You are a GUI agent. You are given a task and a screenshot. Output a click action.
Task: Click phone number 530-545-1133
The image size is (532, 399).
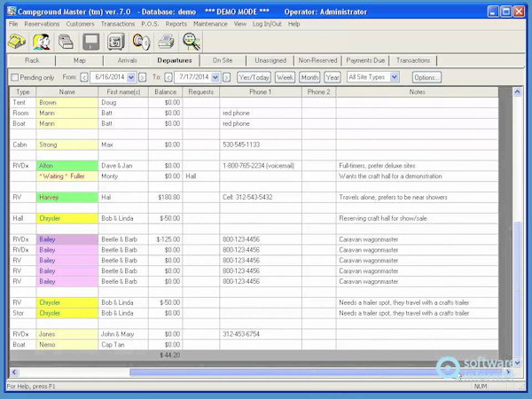(x=241, y=145)
